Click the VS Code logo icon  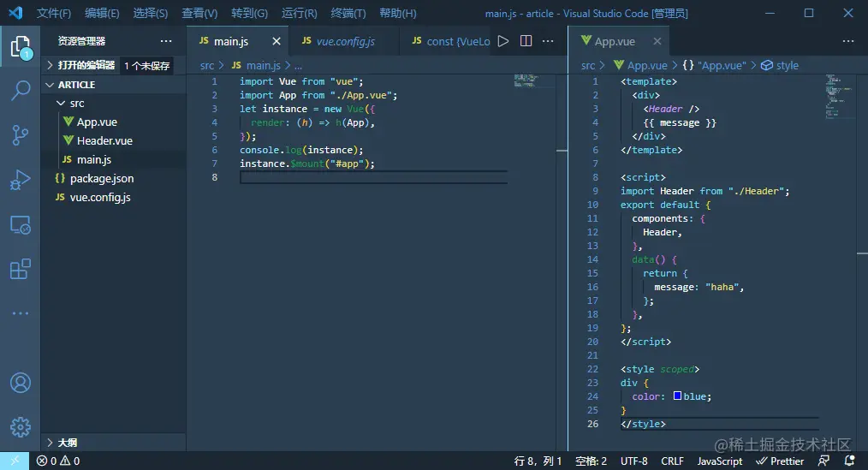click(16, 13)
